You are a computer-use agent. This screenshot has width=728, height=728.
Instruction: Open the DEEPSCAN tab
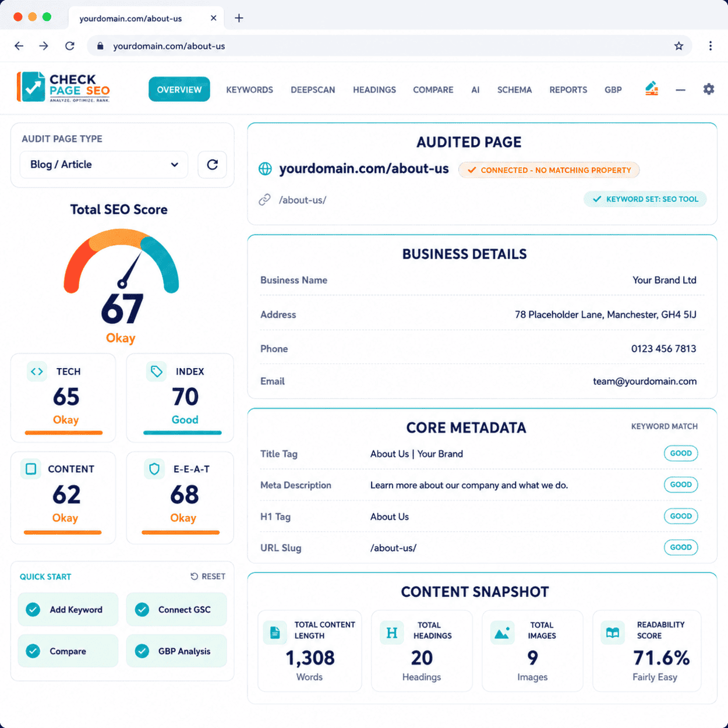click(313, 90)
